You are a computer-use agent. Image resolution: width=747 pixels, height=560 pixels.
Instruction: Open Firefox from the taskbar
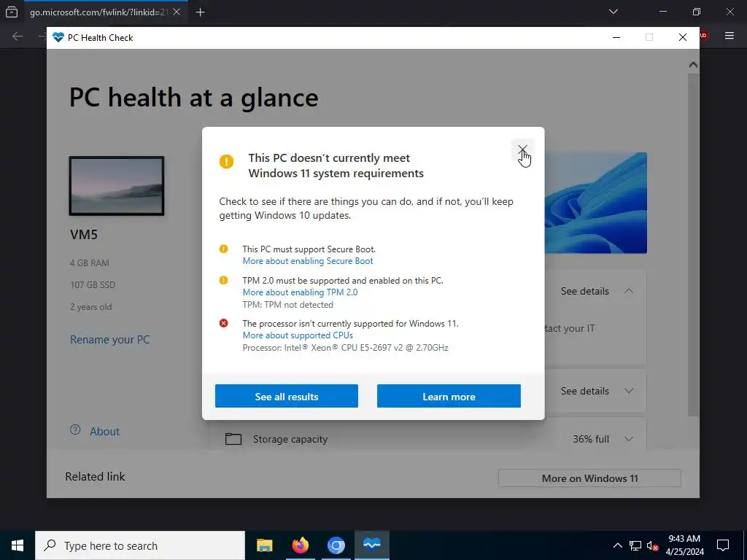tap(300, 545)
